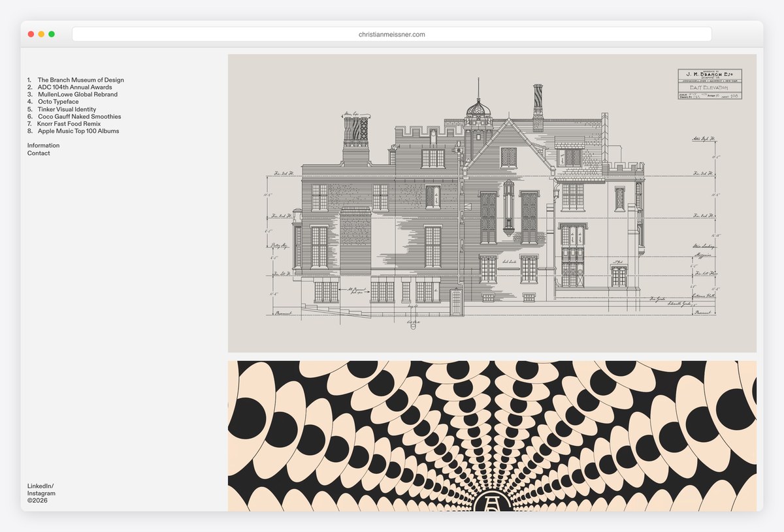Click the christianmeissner.com address bar
The image size is (784, 532).
point(392,34)
